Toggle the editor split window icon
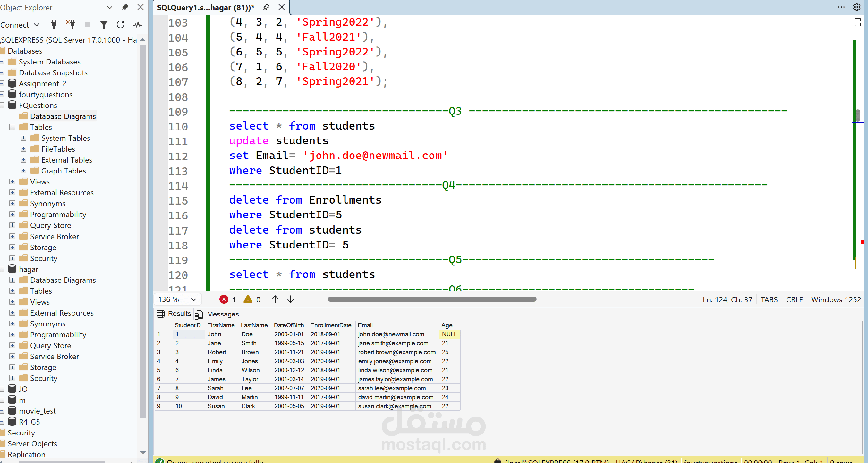868x463 pixels. click(857, 22)
